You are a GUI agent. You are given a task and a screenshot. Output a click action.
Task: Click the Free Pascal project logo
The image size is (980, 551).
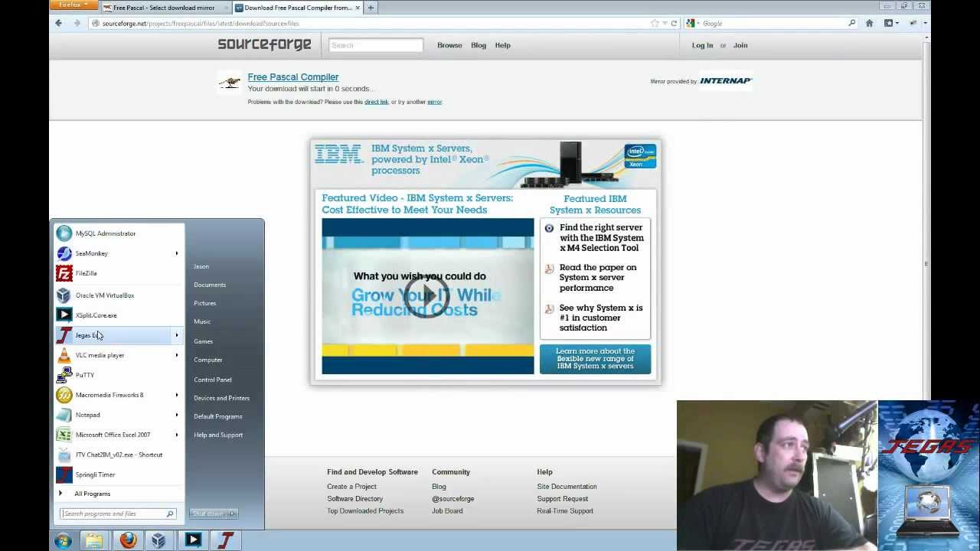pyautogui.click(x=229, y=82)
